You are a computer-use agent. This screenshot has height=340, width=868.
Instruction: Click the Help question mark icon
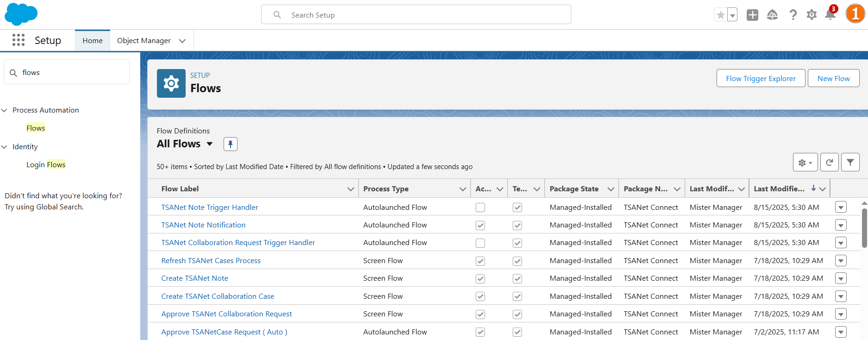pyautogui.click(x=793, y=15)
